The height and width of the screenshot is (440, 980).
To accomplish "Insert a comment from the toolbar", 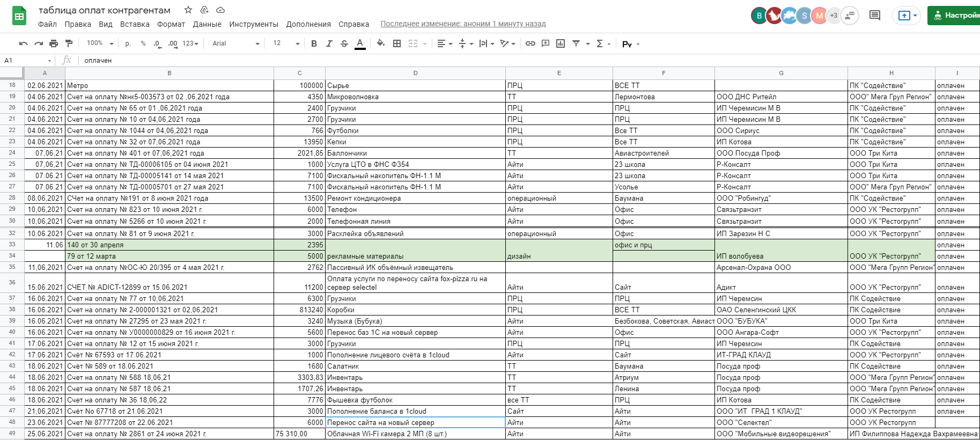I will click(546, 43).
